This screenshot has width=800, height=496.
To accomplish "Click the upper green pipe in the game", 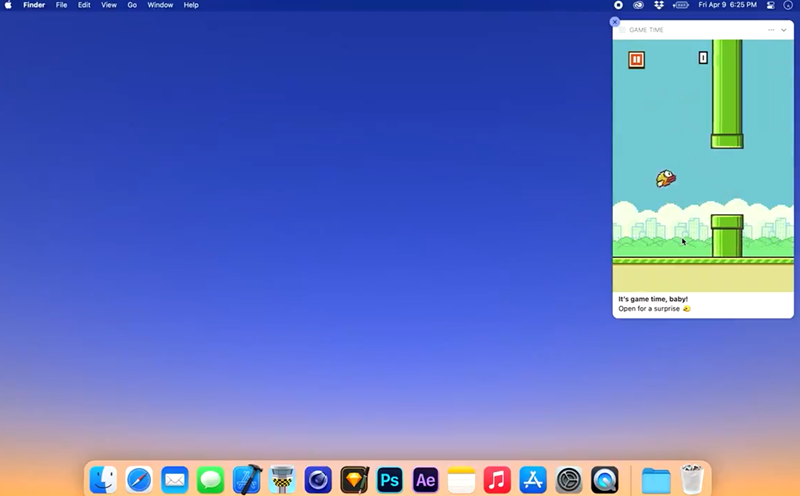I will point(727,94).
